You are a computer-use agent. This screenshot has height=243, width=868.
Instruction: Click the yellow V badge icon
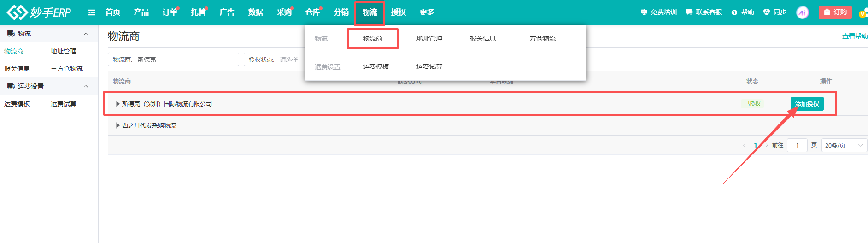coord(863,14)
